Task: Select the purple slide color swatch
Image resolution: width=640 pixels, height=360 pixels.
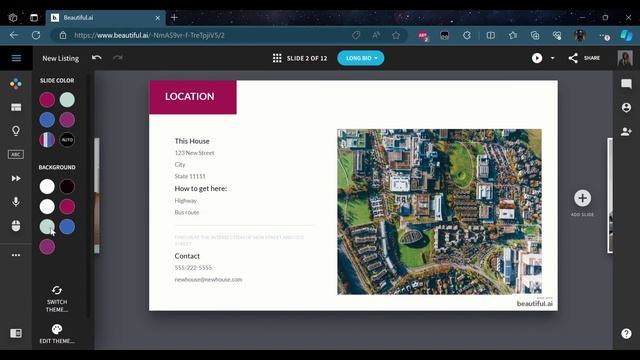Action: click(67, 120)
